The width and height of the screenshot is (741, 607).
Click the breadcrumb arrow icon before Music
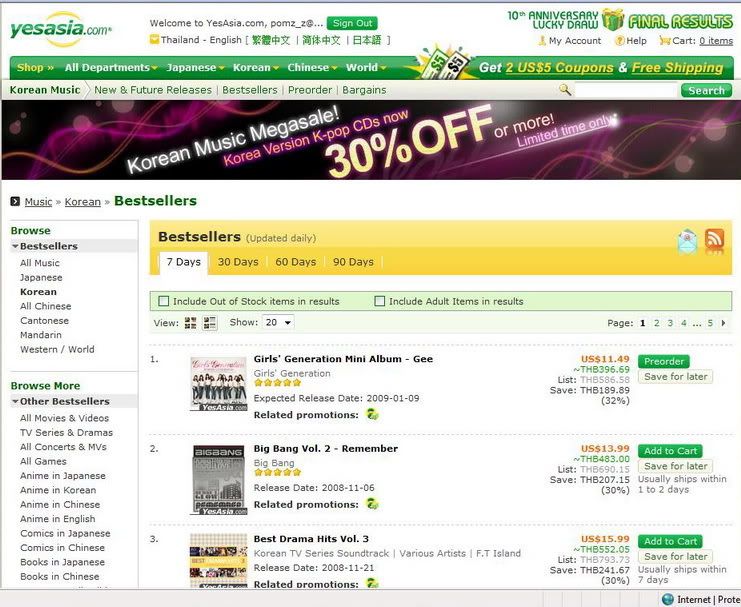pyautogui.click(x=15, y=202)
